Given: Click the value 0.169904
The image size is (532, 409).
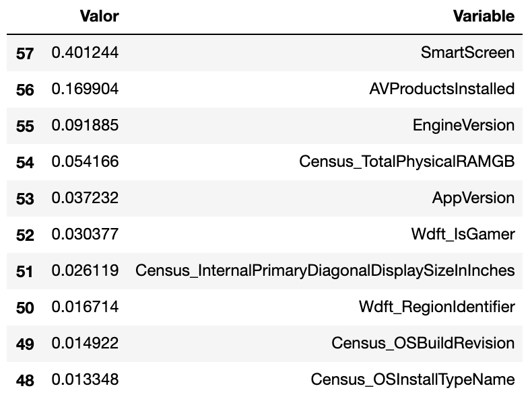Looking at the screenshot, I should pyautogui.click(x=85, y=89).
